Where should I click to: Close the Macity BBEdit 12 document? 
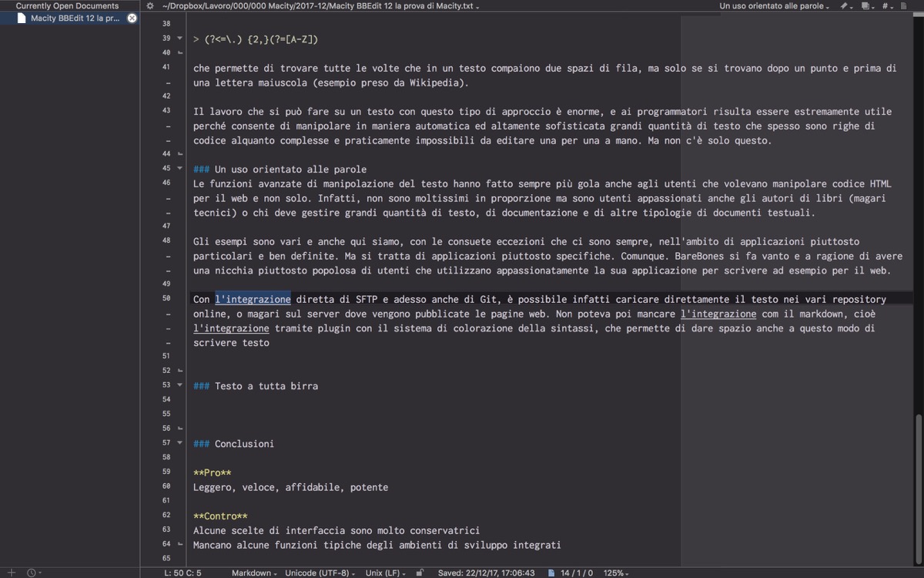click(132, 18)
